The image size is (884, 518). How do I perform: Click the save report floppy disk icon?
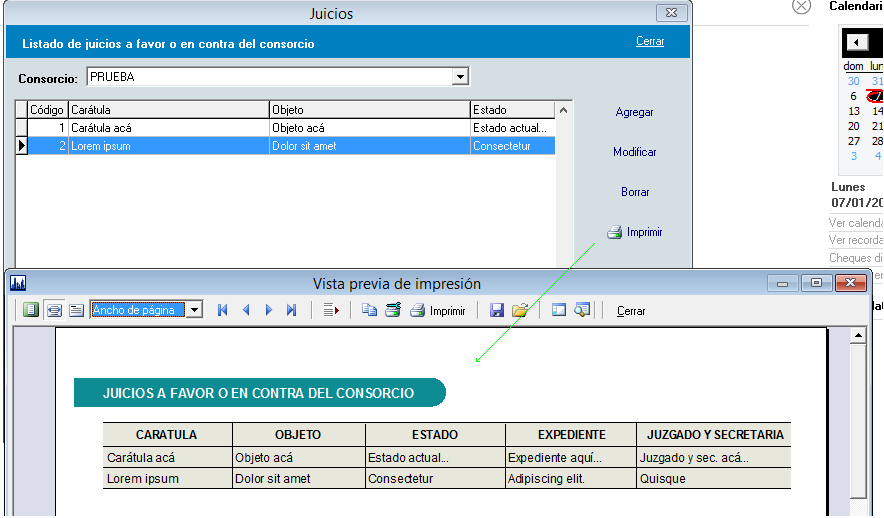497,310
